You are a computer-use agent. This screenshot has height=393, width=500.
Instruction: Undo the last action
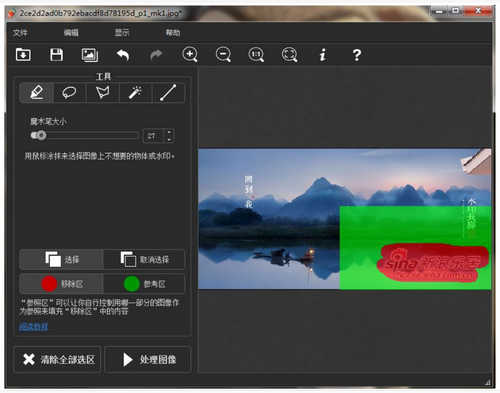123,55
